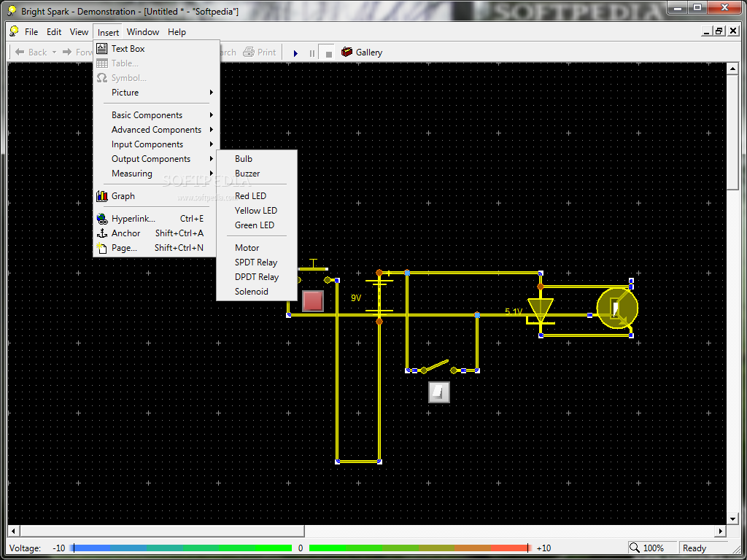Image resolution: width=747 pixels, height=560 pixels.
Task: Open the Back history dropdown arrow
Action: (x=54, y=52)
